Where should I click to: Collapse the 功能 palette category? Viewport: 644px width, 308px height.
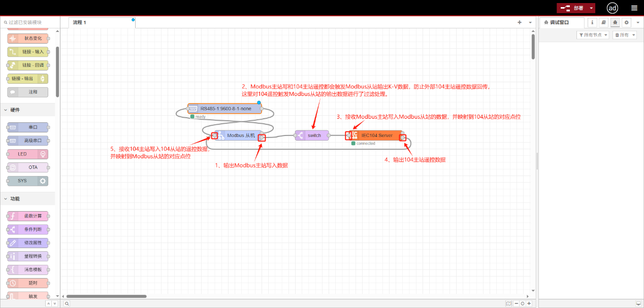(6, 199)
